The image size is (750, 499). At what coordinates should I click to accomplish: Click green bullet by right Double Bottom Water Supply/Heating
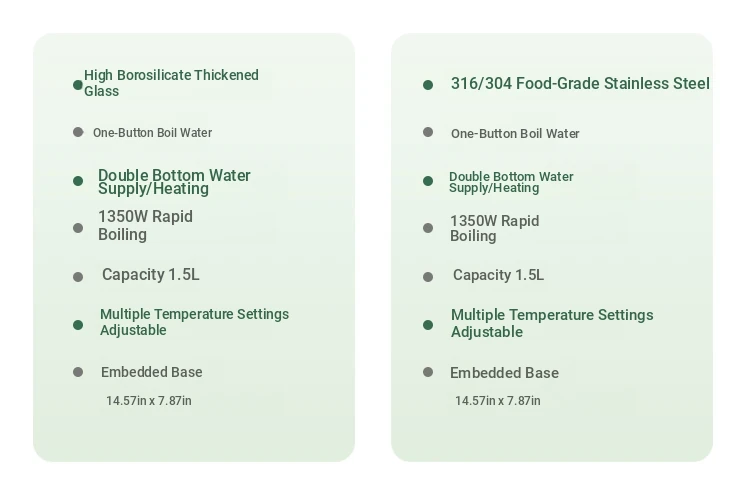click(x=428, y=181)
